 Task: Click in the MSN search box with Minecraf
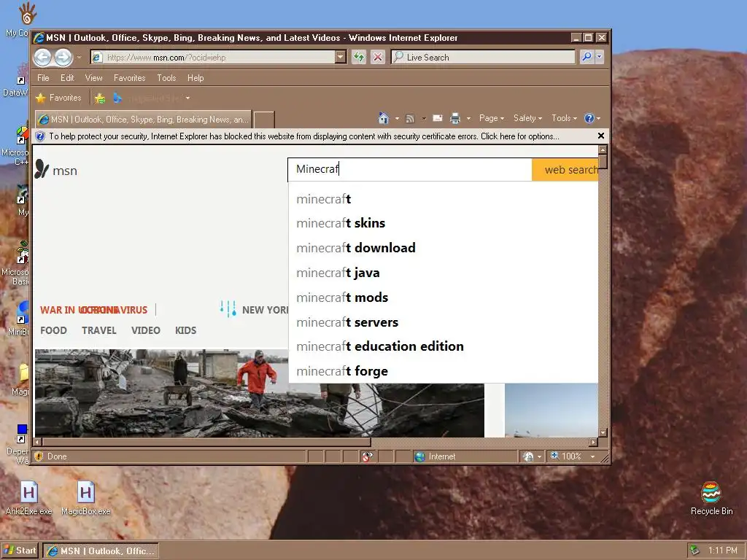[410, 169]
